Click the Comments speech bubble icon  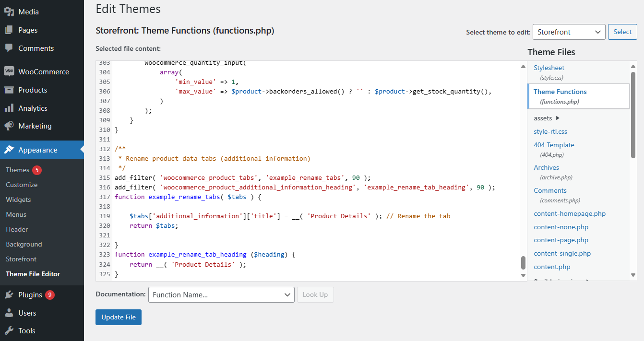coord(9,48)
